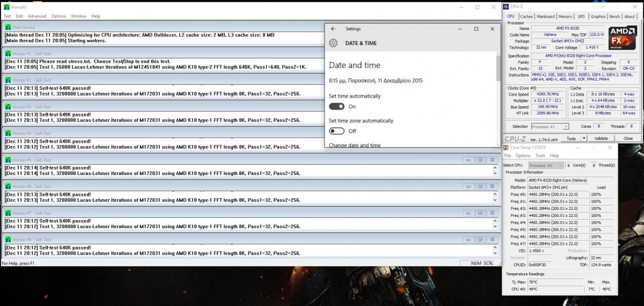Open the Processor #1 selection dropdown in CPU-Z
This screenshot has width=644, height=306.
point(550,127)
